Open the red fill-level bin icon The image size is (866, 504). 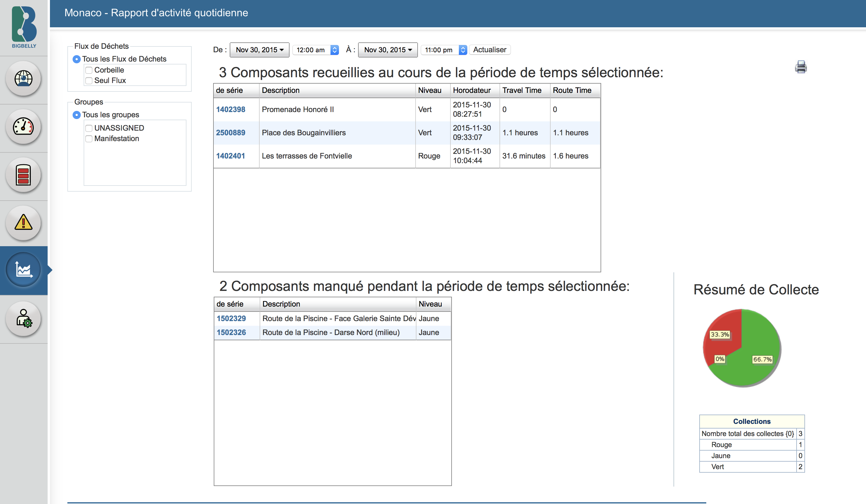point(23,175)
